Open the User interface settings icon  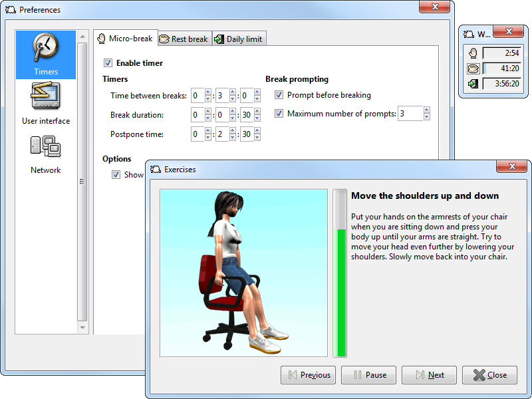coord(46,97)
